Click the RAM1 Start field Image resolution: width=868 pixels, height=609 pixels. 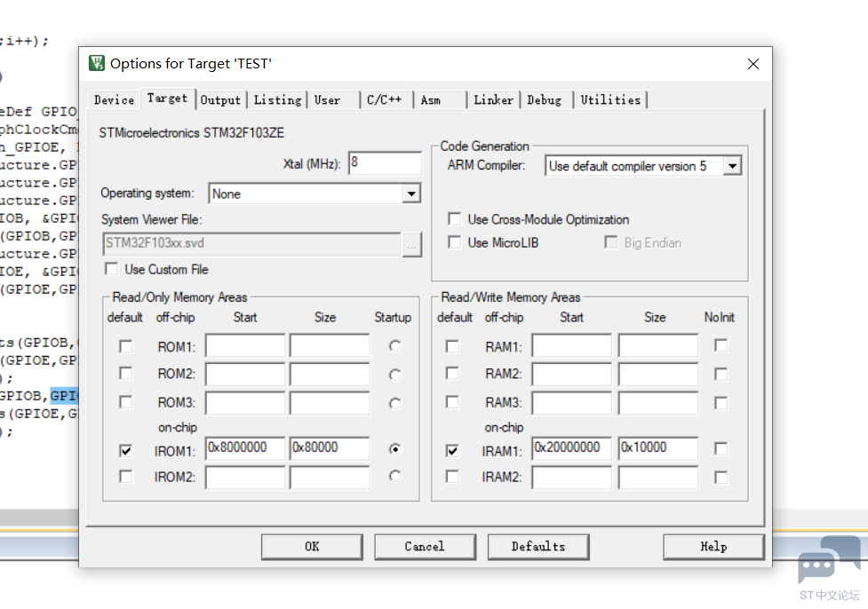pyautogui.click(x=572, y=345)
